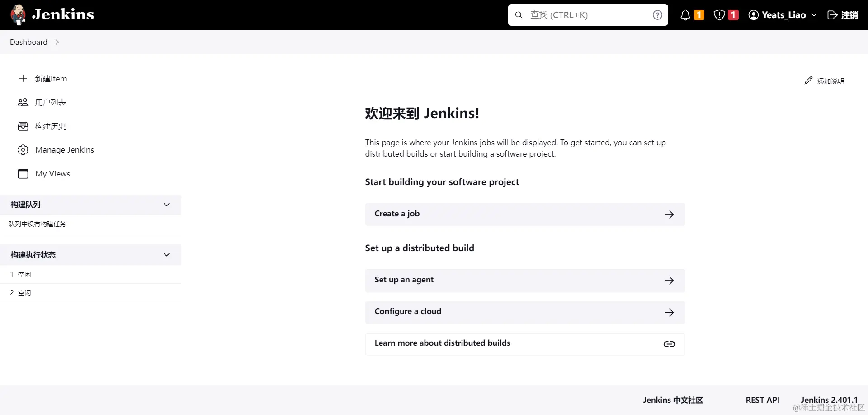The width and height of the screenshot is (868, 415).
Task: Open the Jenkins 中文社区 footer link
Action: pos(673,400)
